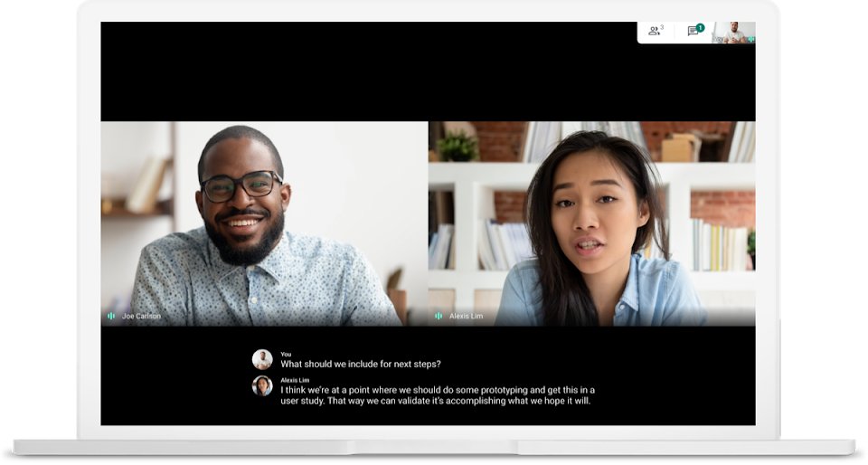This screenshot has height=465, width=868.
Task: Click the "You" avatar in captions
Action: pos(262,359)
